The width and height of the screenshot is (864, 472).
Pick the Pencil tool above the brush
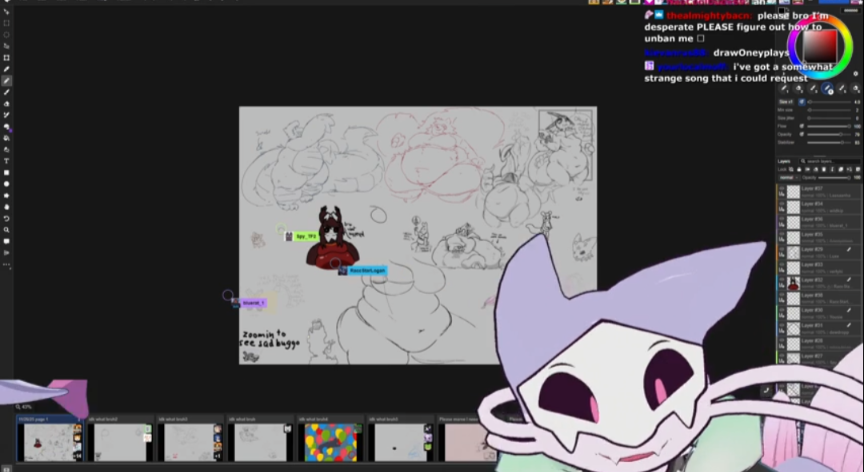point(6,69)
